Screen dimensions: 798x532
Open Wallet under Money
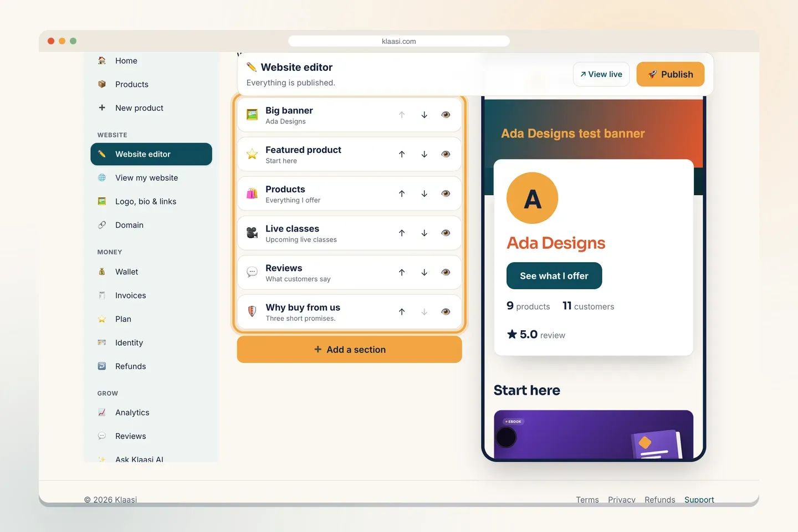[151, 272]
